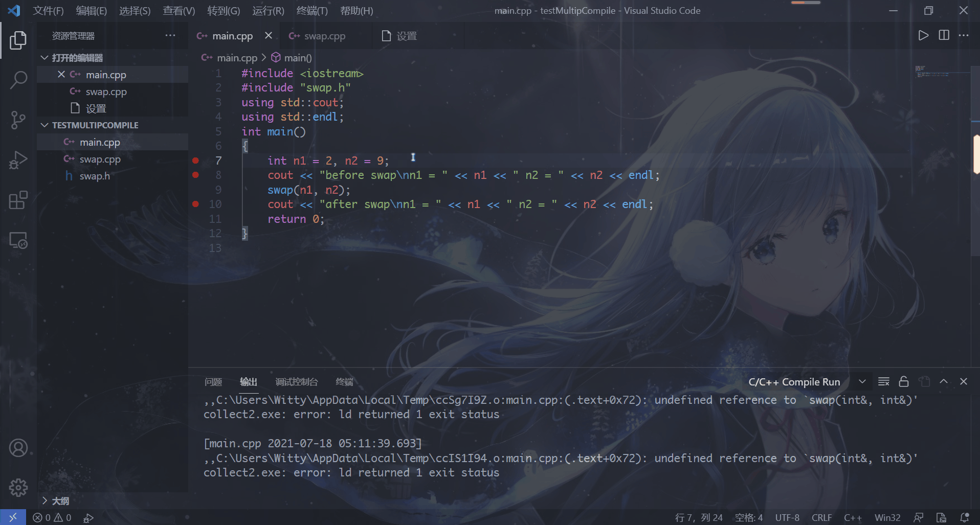Open Accounts menu icon
Image resolution: width=980 pixels, height=525 pixels.
coord(18,448)
